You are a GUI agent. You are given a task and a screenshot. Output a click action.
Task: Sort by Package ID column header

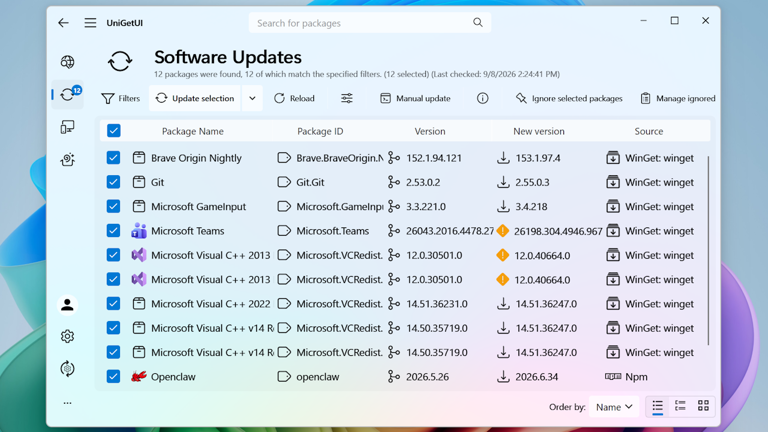click(x=320, y=131)
